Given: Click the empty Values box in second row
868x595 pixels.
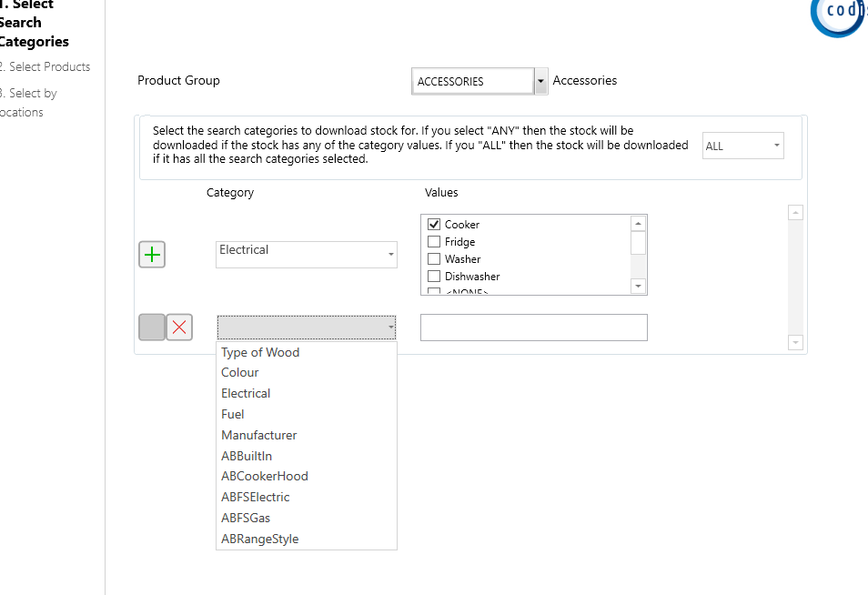Looking at the screenshot, I should tap(534, 328).
